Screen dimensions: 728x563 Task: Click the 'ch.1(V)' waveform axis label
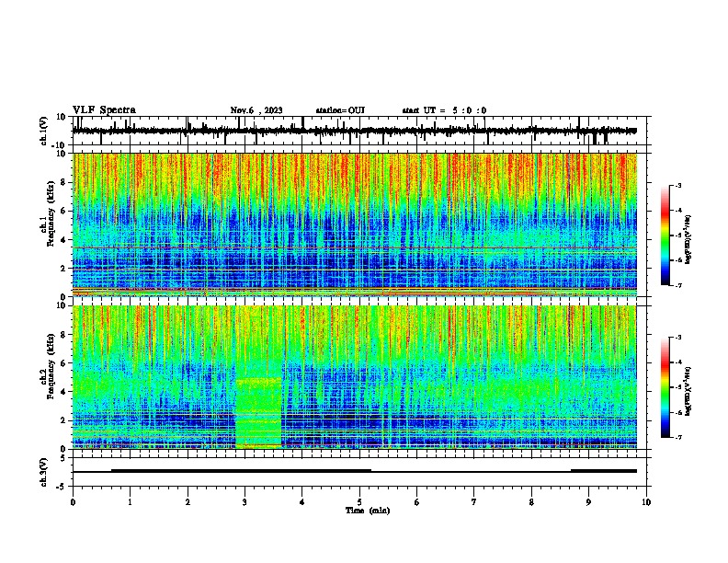point(44,131)
